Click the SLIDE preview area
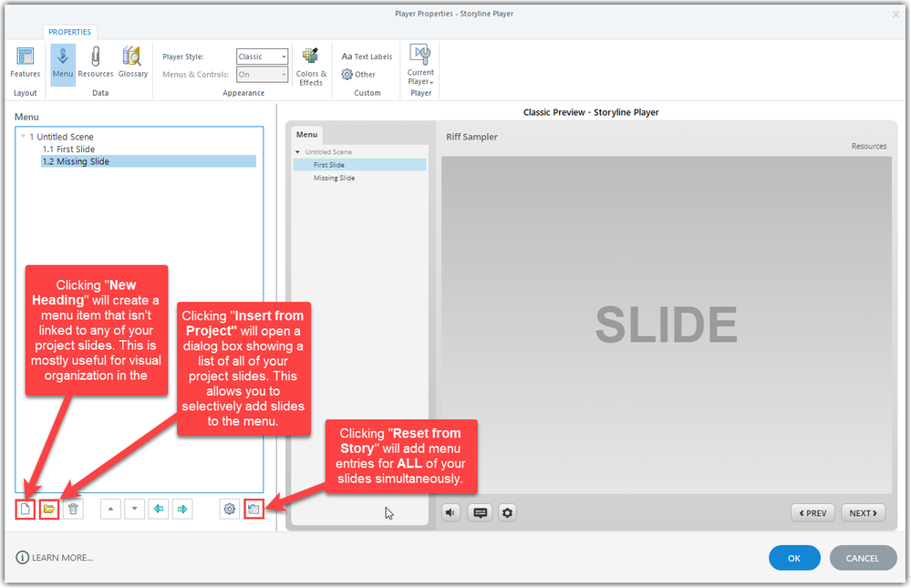The width and height of the screenshot is (911, 588). pyautogui.click(x=667, y=325)
